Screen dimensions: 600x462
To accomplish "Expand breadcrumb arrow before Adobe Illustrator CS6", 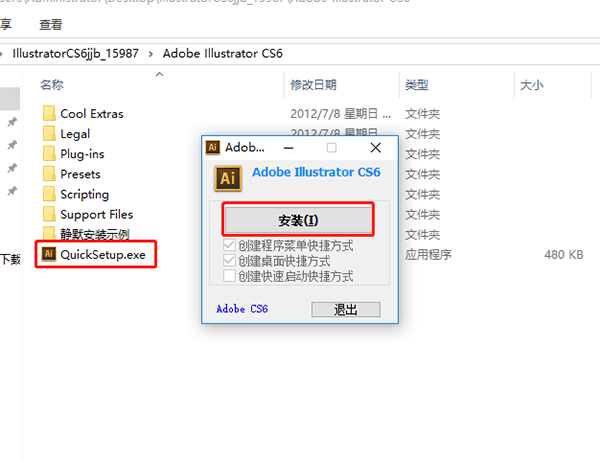I will point(151,54).
